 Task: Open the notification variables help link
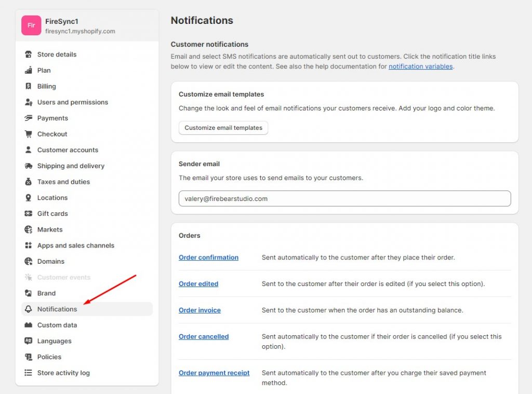pos(420,66)
